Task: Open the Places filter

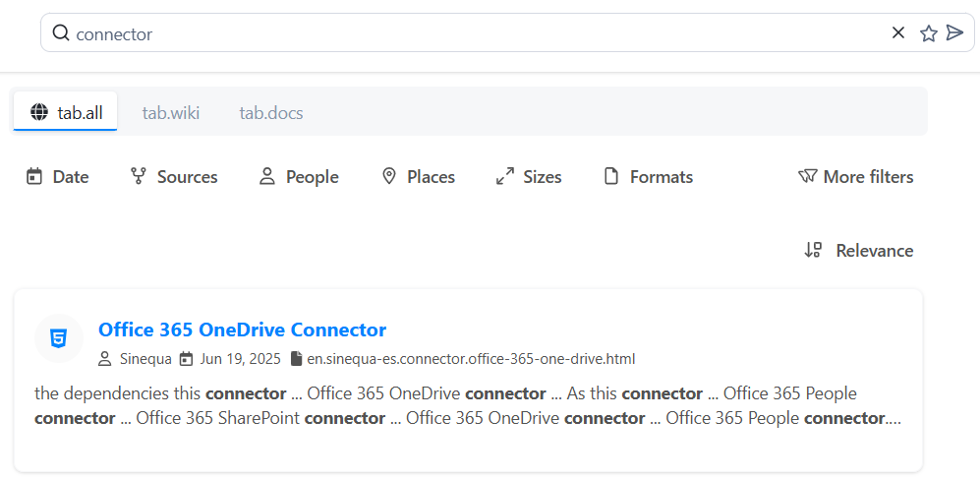Action: point(418,177)
